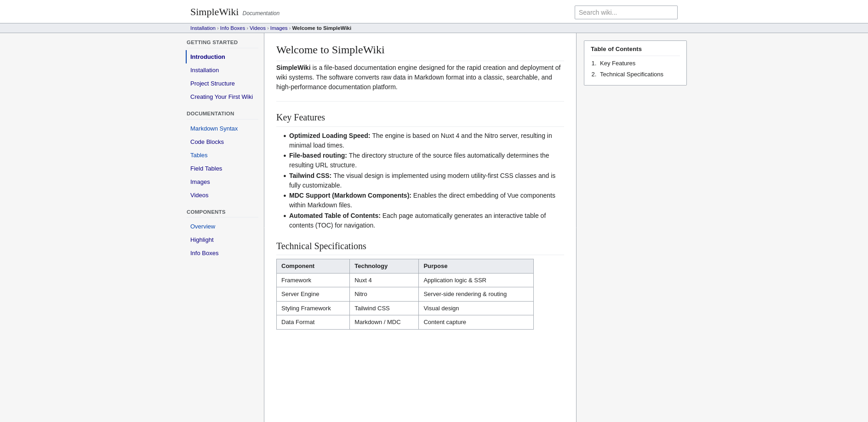
Task: Open Creating Your First Wiki page
Action: pyautogui.click(x=222, y=97)
